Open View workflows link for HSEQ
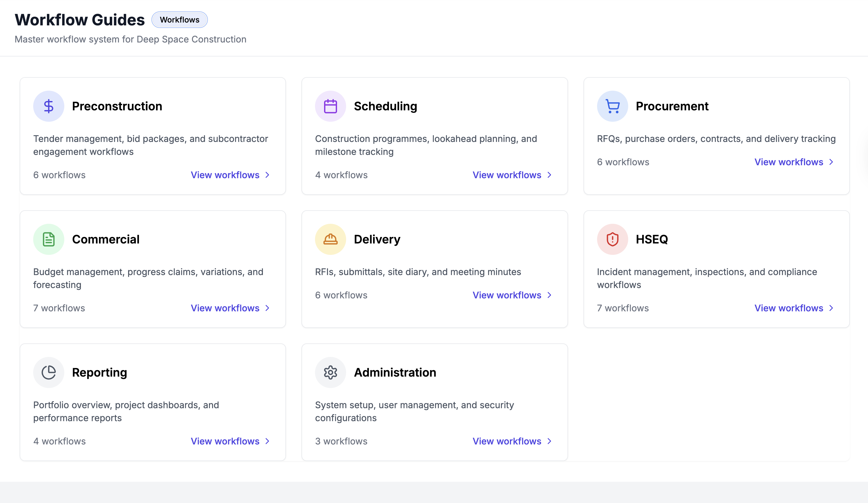868x503 pixels. coord(794,308)
